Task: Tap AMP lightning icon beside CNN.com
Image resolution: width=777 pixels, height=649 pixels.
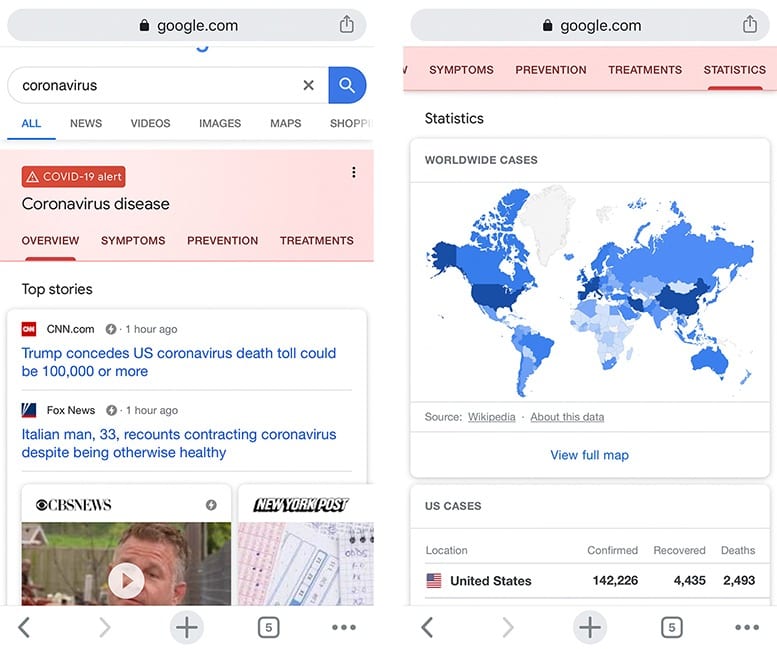Action: 111,329
